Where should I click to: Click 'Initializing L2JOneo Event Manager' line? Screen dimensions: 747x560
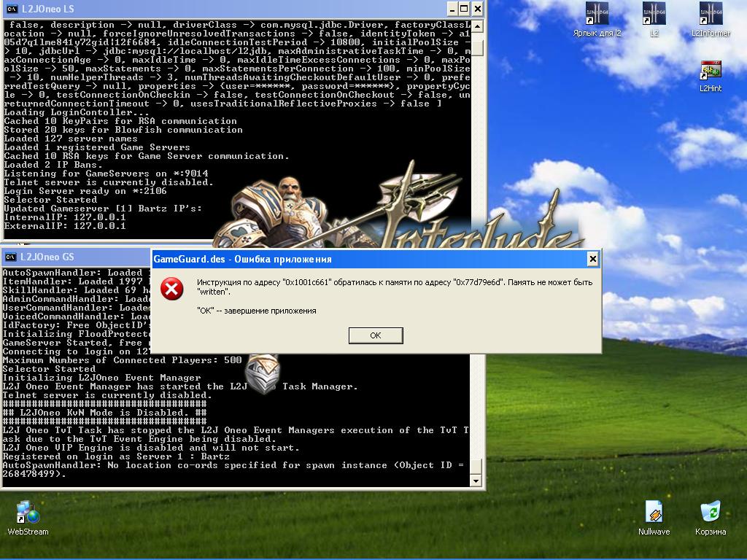pyautogui.click(x=101, y=378)
